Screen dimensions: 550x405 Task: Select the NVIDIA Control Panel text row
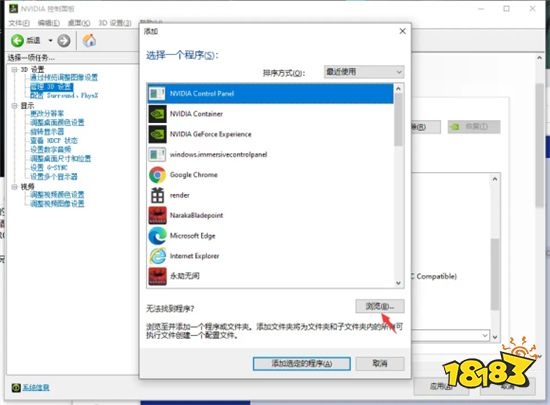tap(270, 94)
